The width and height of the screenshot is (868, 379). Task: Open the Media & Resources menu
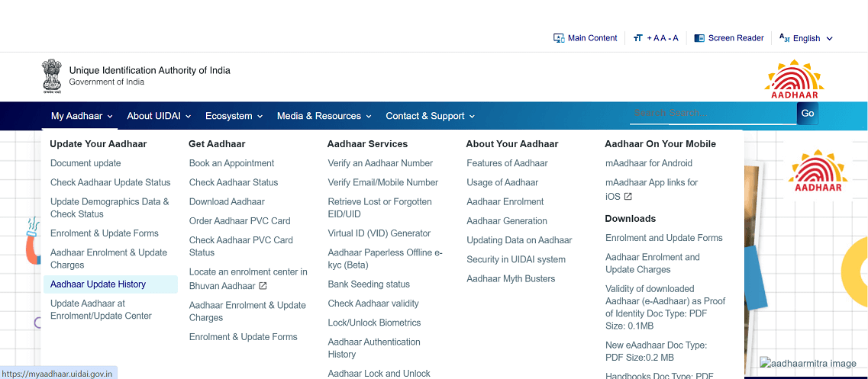[x=324, y=116]
